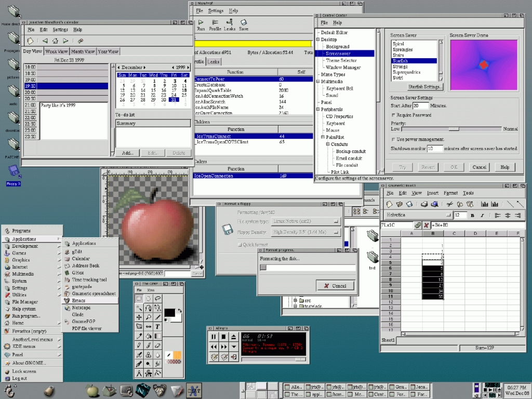Select the GIMP magnify zoom tool
The width and height of the screenshot is (532, 399).
[149, 317]
